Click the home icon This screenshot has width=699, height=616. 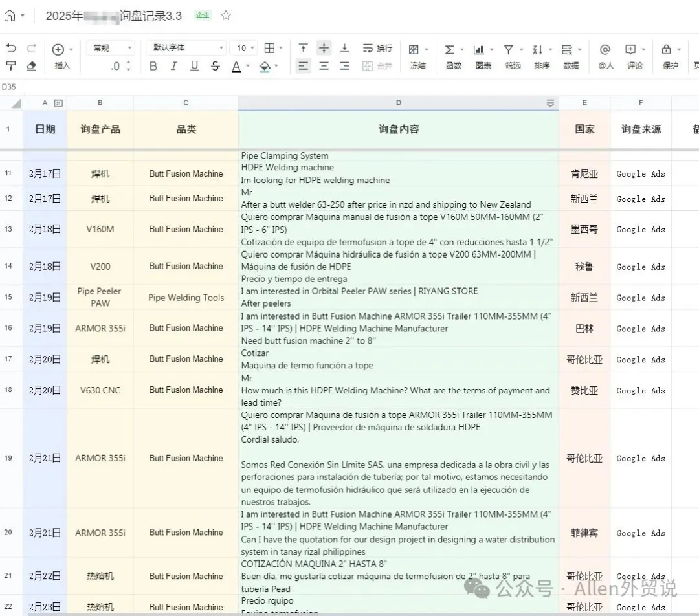point(10,16)
